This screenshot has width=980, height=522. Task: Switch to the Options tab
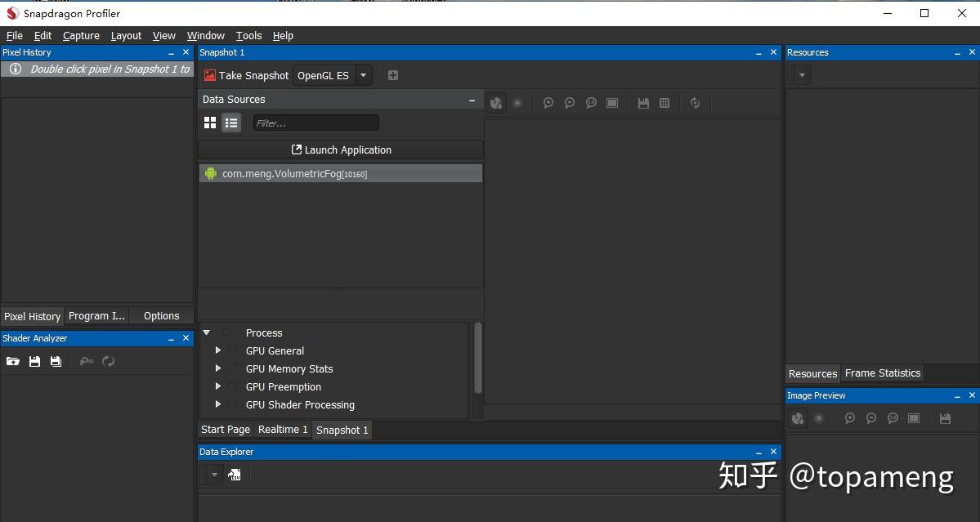pyautogui.click(x=161, y=316)
